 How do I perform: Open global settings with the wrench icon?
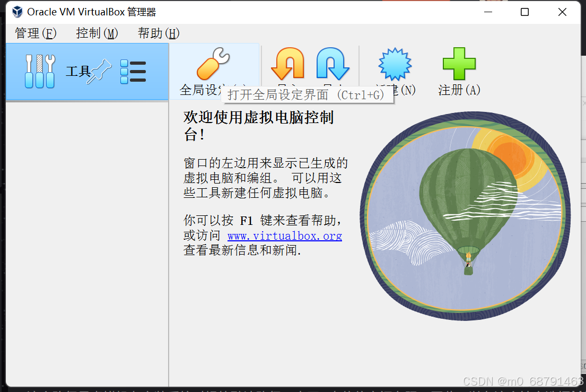[x=213, y=64]
